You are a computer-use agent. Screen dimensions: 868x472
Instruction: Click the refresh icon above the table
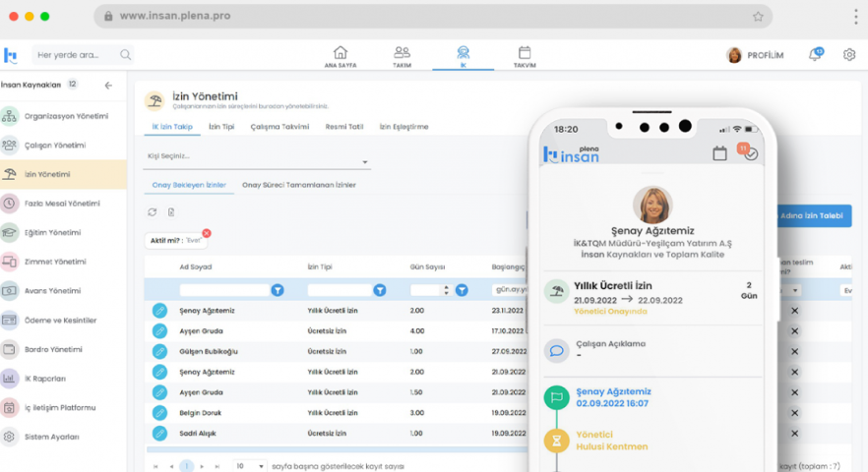tap(153, 211)
